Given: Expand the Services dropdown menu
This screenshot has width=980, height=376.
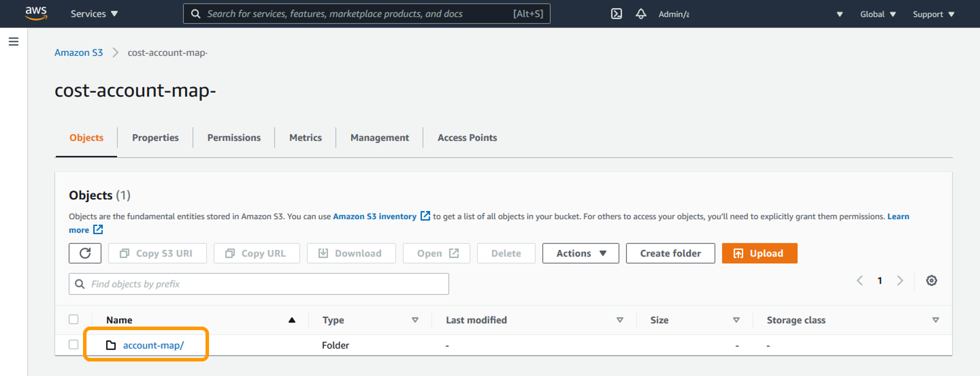Looking at the screenshot, I should tap(94, 14).
